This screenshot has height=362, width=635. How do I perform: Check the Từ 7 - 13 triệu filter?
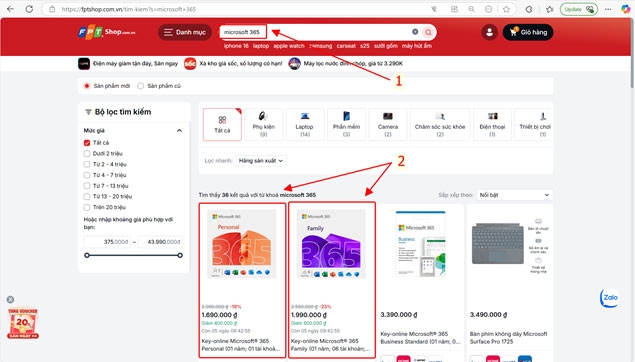[x=87, y=186]
